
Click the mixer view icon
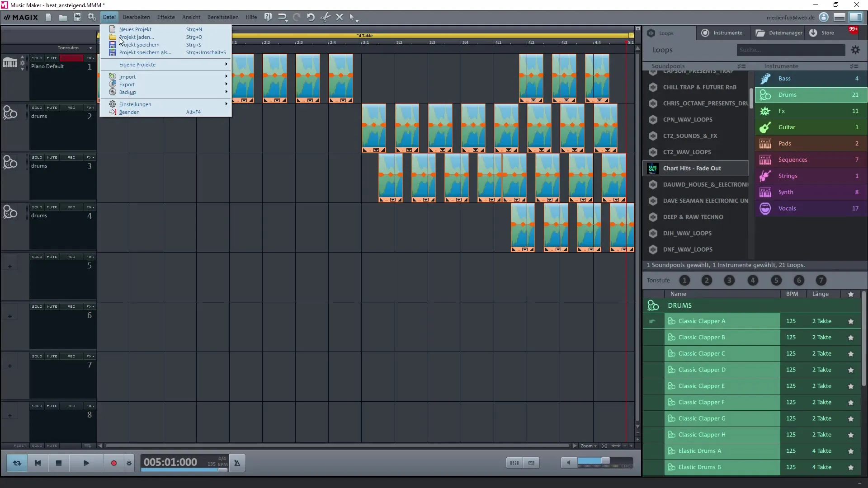click(x=514, y=463)
